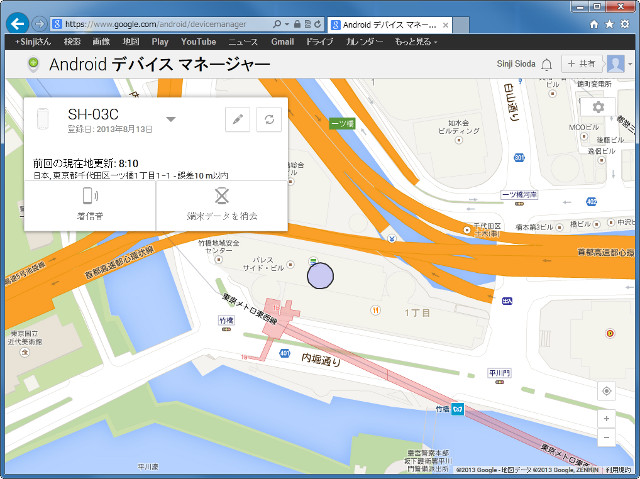Click the パレスサイド・ビル map label
This screenshot has width=640, height=479.
tap(263, 264)
